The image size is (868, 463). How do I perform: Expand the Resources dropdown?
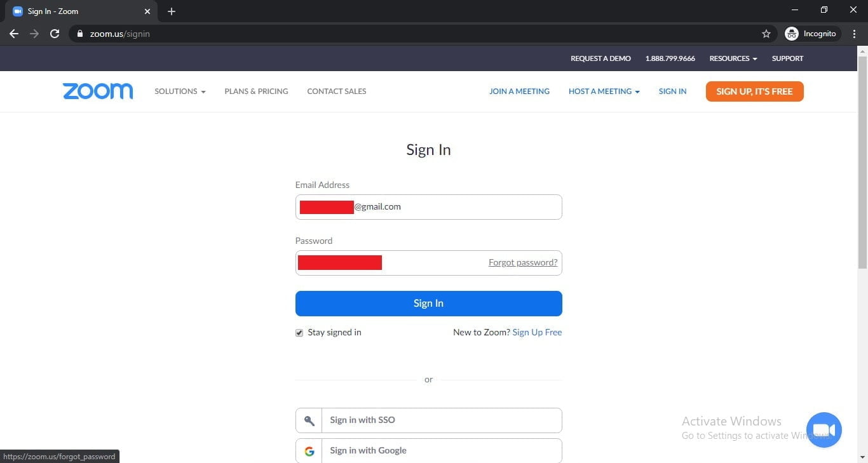(x=733, y=58)
